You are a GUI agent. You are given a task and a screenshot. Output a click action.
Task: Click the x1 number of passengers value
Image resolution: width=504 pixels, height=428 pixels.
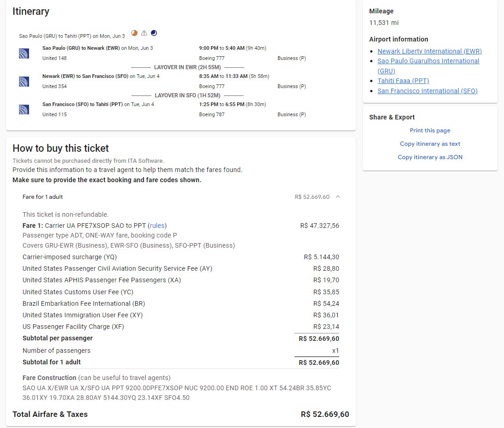[336, 351]
